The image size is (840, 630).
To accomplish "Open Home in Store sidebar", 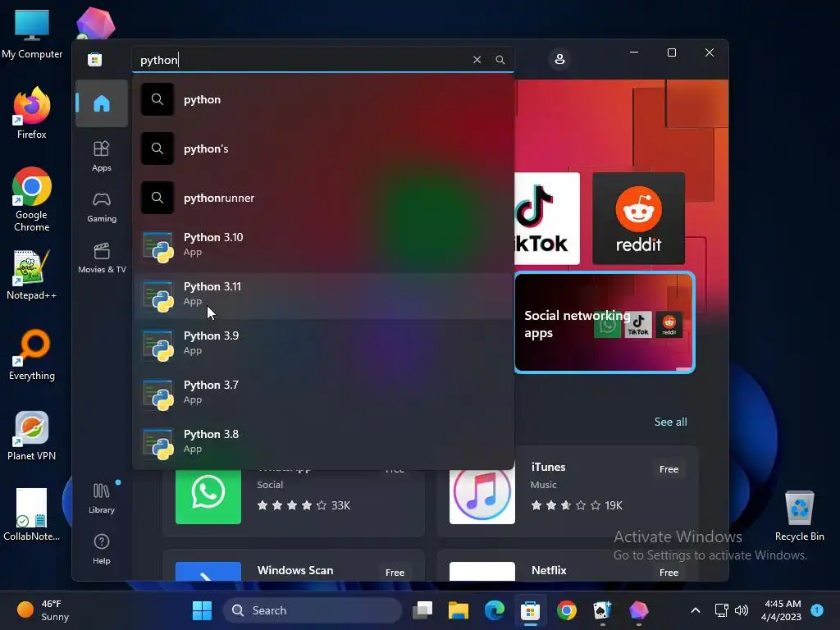I will coord(101,103).
